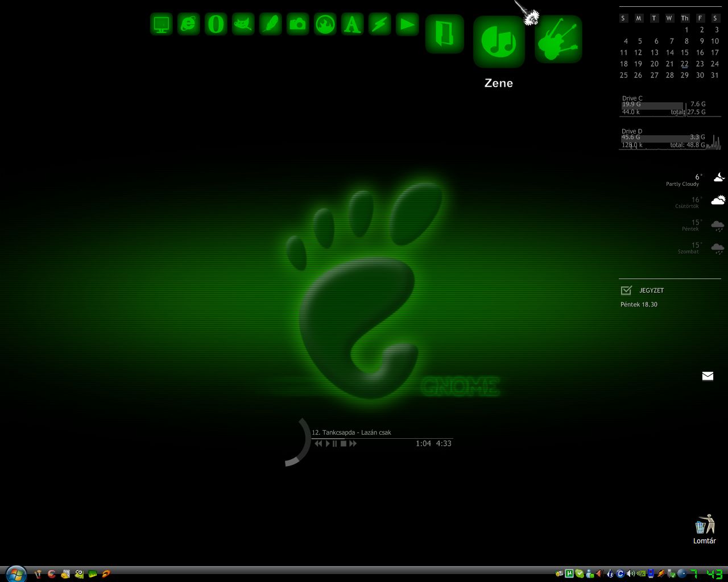Screen dimensions: 728x582
Task: Skip to next track in player widget
Action: point(353,443)
